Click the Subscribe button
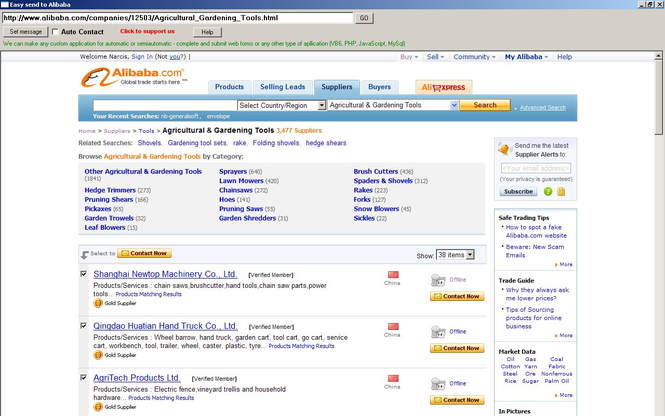This screenshot has height=416, width=665. pyautogui.click(x=518, y=192)
